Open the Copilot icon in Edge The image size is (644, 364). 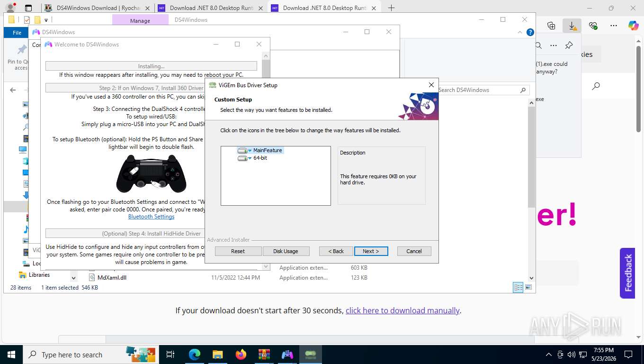[x=634, y=26]
